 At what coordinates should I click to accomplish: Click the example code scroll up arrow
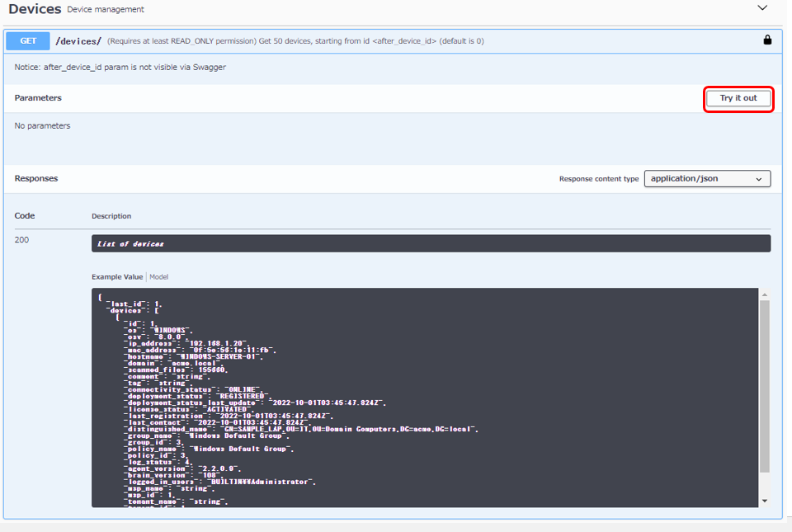(x=764, y=294)
